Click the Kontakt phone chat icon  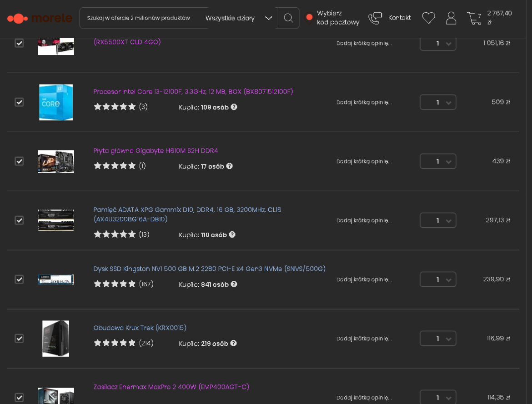[x=375, y=18]
